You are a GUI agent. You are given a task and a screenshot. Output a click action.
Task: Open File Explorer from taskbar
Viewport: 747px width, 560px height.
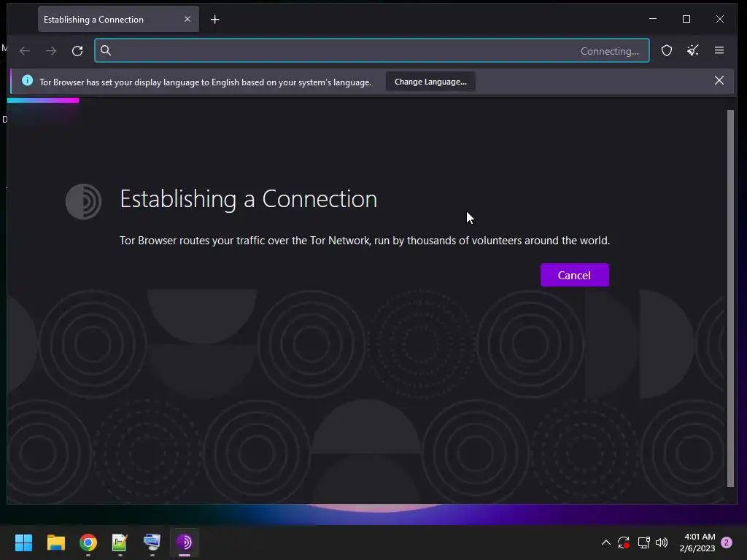(55, 542)
